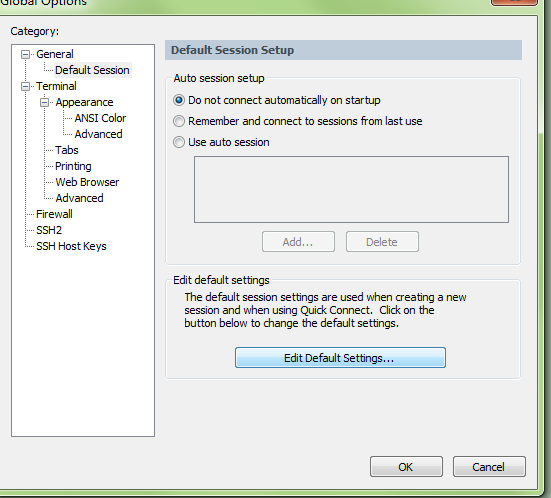Select SSH Host Keys category
Image resolution: width=551 pixels, height=498 pixels.
(71, 246)
